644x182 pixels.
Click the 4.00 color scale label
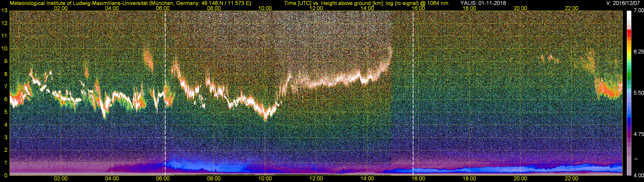[x=638, y=175]
